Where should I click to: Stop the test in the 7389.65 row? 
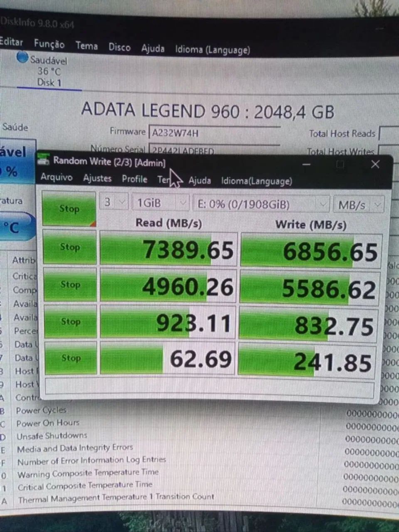(x=69, y=247)
